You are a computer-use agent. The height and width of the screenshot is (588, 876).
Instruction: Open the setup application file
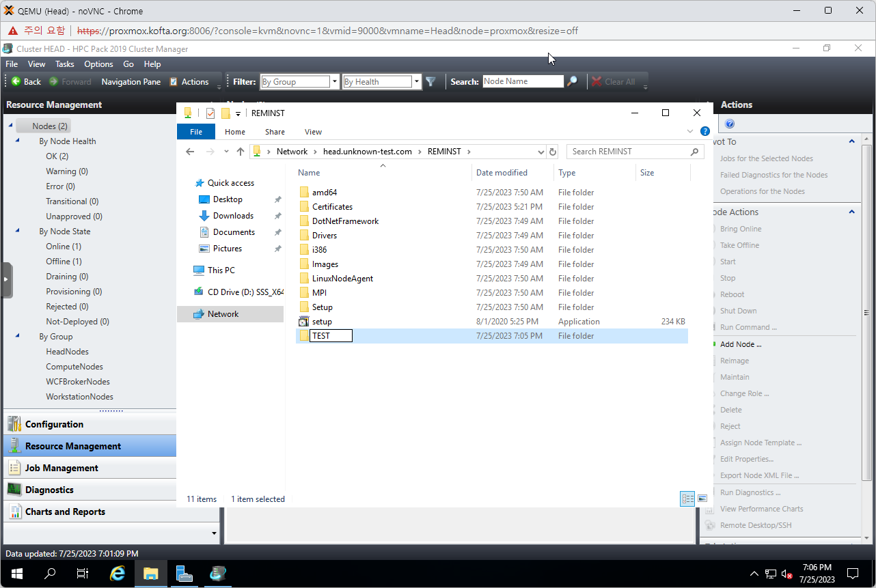pyautogui.click(x=322, y=322)
